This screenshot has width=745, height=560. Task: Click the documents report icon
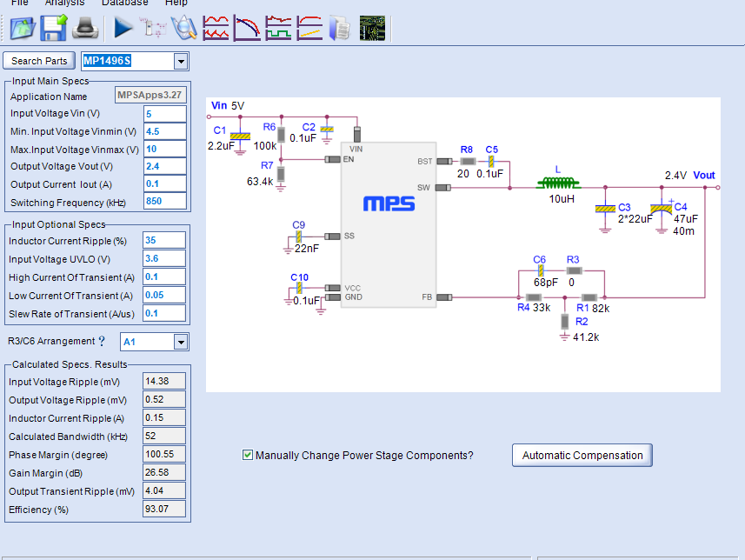[x=341, y=28]
